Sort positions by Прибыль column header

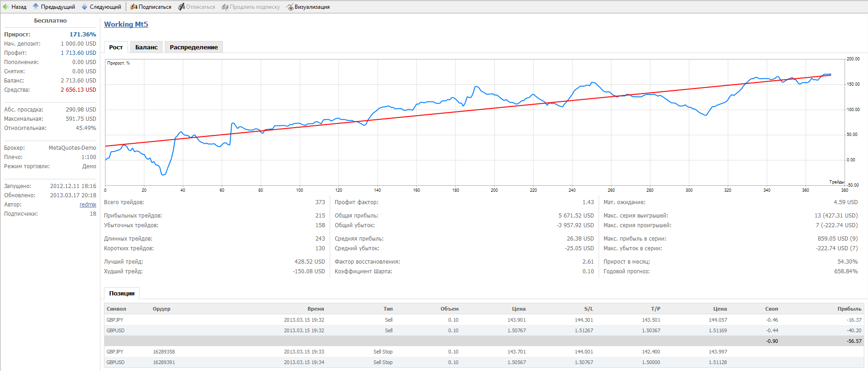point(849,309)
